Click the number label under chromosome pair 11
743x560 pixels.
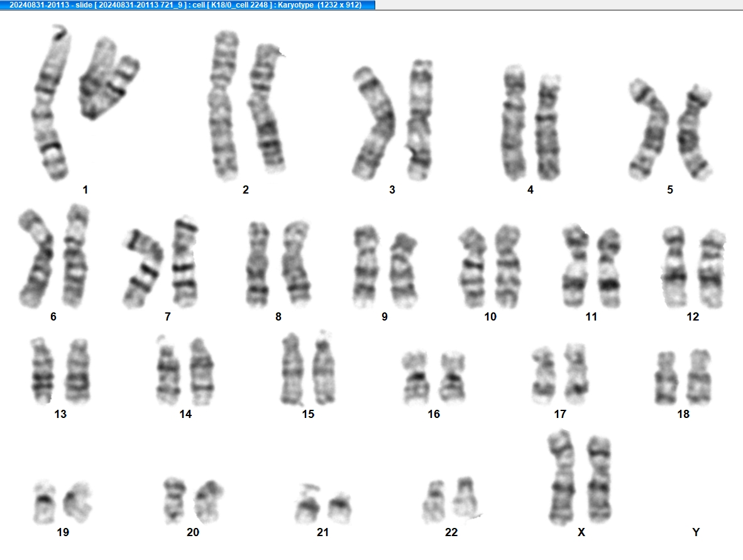(x=591, y=317)
